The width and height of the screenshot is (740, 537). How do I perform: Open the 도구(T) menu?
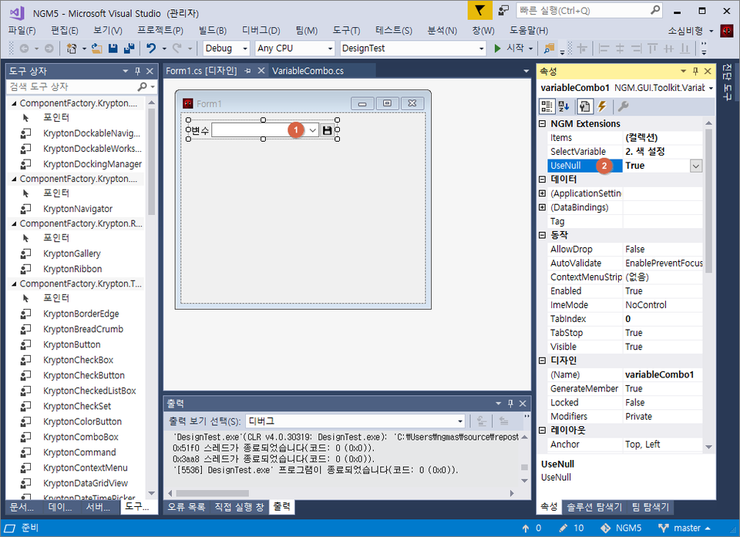coord(346,31)
